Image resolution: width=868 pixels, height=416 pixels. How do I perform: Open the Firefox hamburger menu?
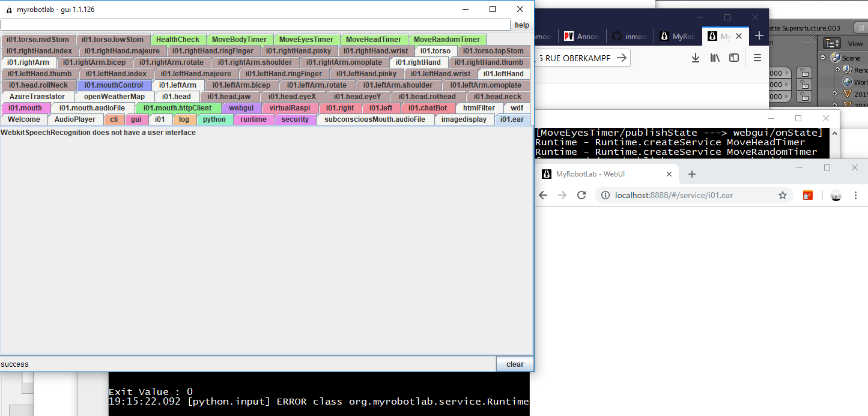757,58
